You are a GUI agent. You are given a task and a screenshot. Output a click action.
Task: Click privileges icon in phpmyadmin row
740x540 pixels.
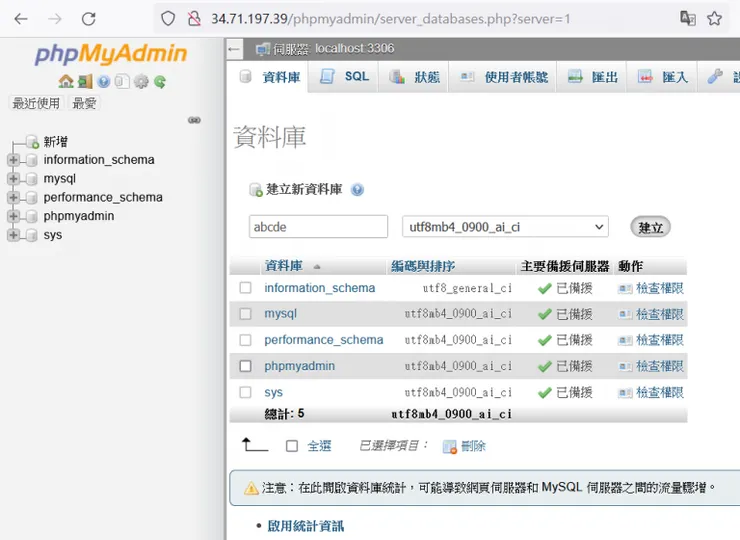coord(625,366)
